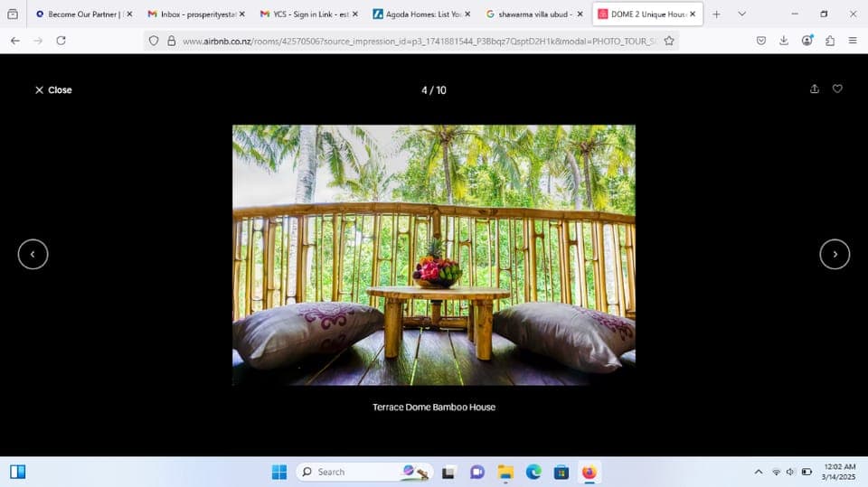Go to the next photo

(834, 254)
